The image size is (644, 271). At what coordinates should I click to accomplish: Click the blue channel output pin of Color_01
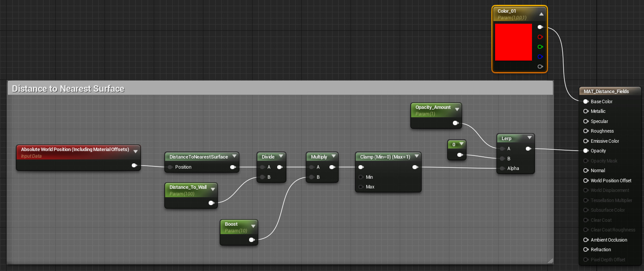click(x=540, y=57)
